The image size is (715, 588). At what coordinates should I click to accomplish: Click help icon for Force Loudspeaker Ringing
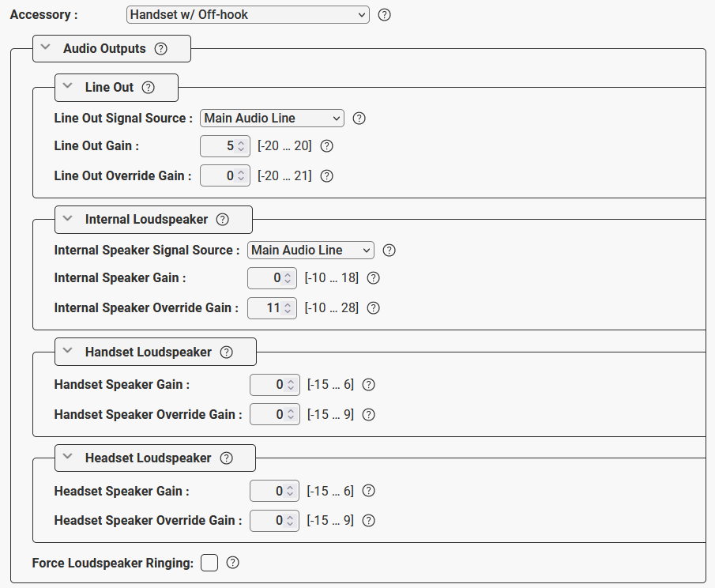point(232,563)
